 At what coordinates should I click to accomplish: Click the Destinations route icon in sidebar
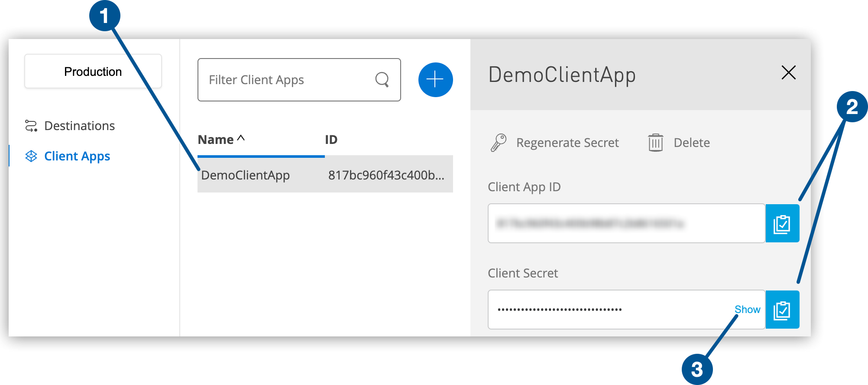click(31, 126)
